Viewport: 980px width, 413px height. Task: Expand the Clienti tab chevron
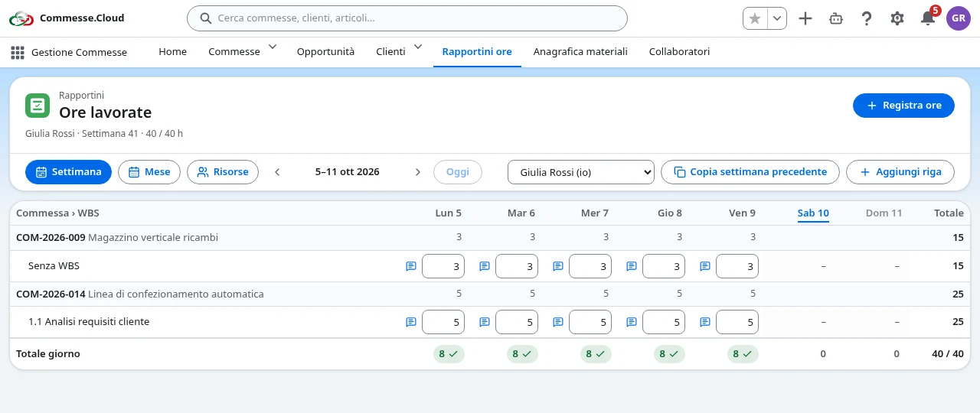(x=418, y=47)
